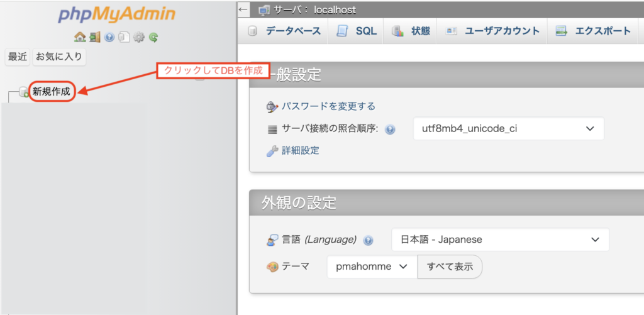The image size is (644, 315).
Task: Click the すべて表示 themes button
Action: (x=450, y=267)
